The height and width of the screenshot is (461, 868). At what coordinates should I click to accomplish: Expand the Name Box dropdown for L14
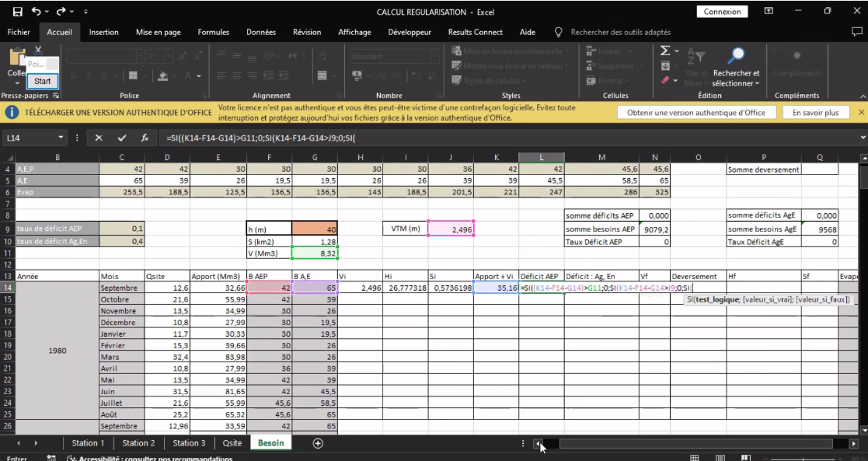pyautogui.click(x=61, y=138)
